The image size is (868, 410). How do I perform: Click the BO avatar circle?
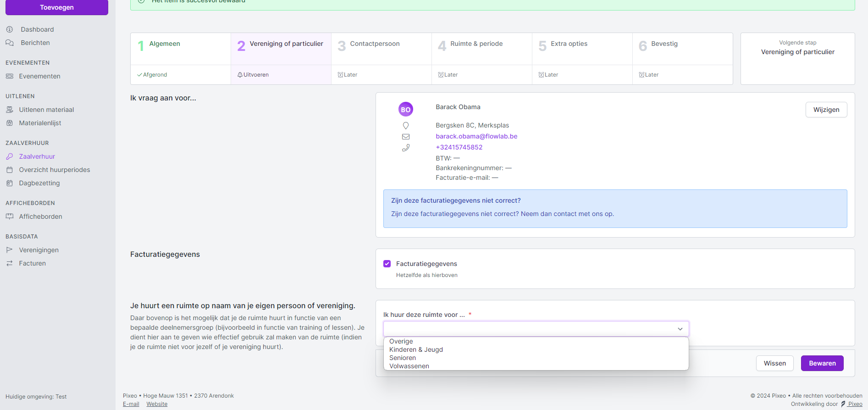[405, 110]
